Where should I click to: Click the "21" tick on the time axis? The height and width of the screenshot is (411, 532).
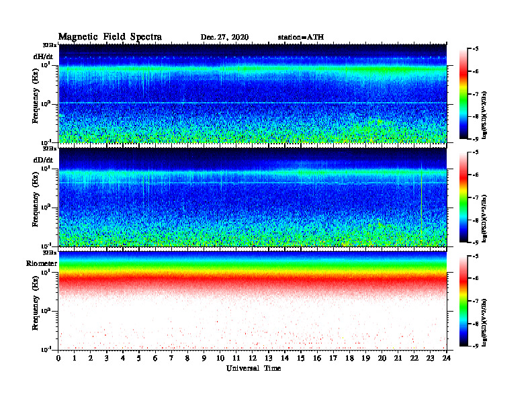tap(398, 359)
